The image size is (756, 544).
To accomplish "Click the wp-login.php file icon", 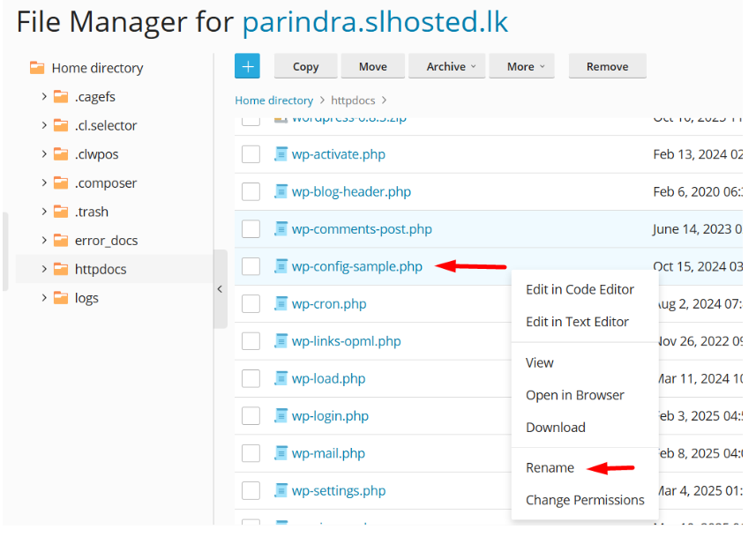I will click(281, 416).
